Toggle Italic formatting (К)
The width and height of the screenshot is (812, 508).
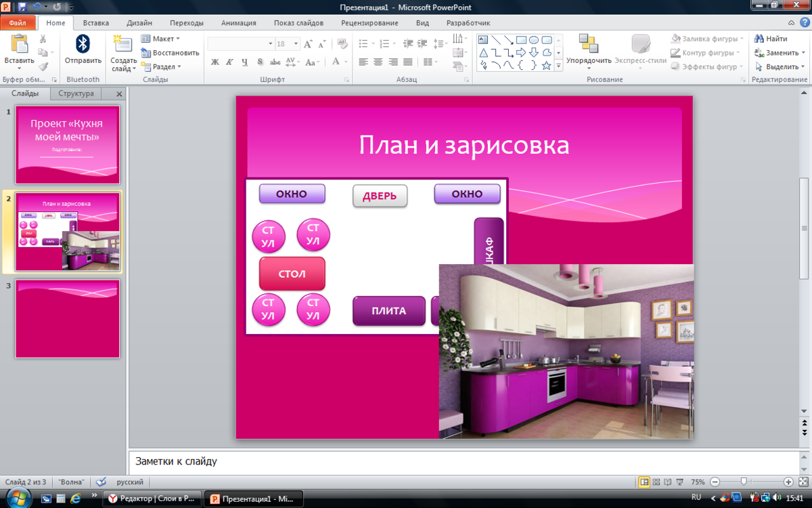pos(229,62)
